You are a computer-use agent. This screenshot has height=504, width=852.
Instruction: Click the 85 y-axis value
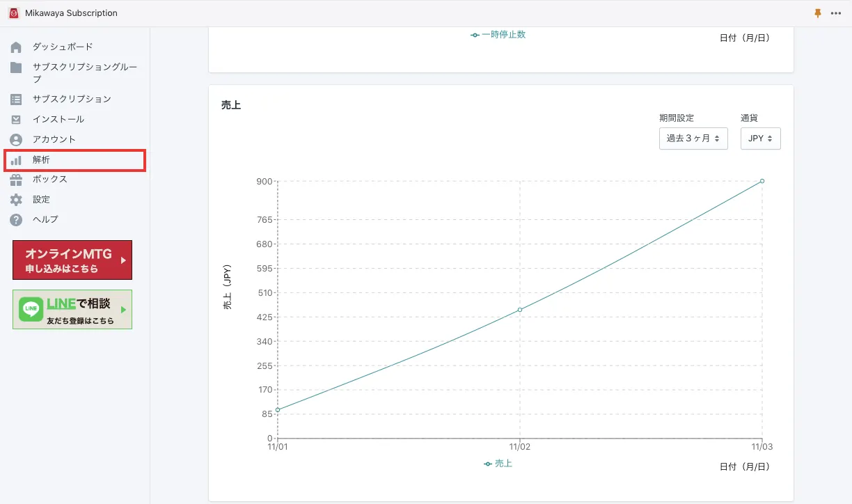tap(267, 414)
